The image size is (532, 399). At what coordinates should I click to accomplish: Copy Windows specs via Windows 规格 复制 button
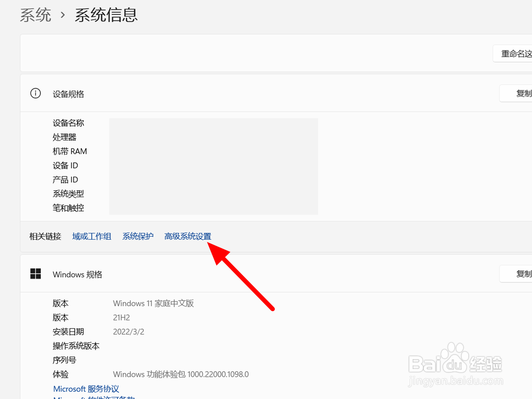click(516, 274)
